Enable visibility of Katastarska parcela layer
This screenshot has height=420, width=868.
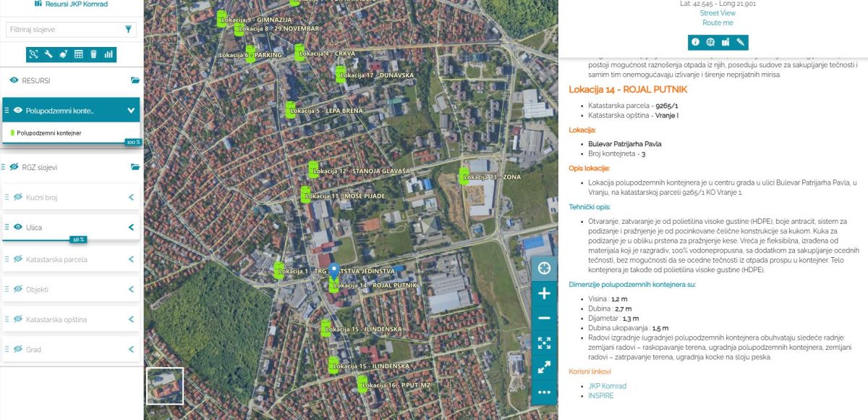coord(18,259)
